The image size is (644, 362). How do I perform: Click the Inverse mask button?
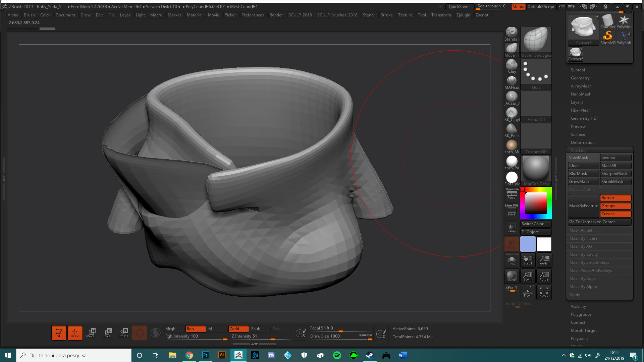point(615,158)
